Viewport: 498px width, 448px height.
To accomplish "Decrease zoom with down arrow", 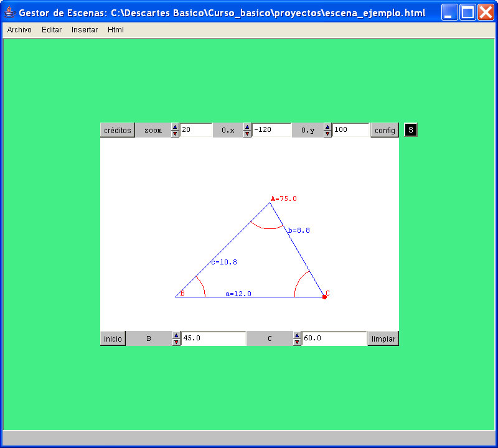I will point(175,134).
